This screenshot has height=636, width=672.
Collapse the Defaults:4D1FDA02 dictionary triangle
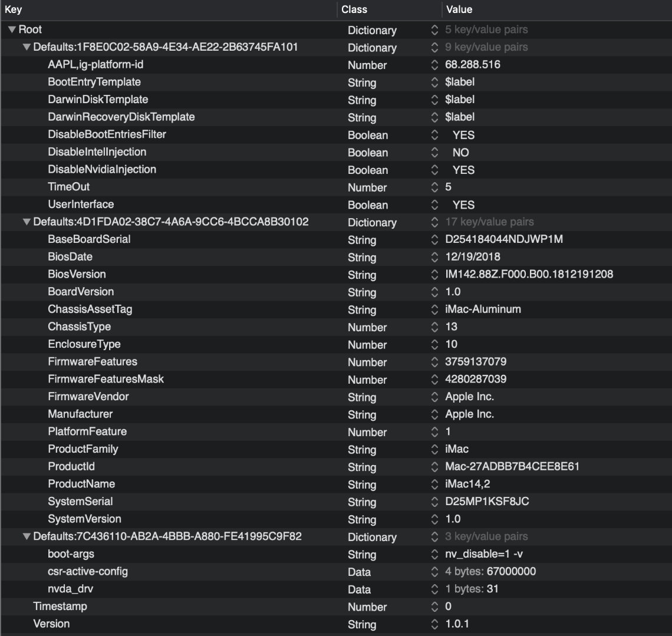27,222
